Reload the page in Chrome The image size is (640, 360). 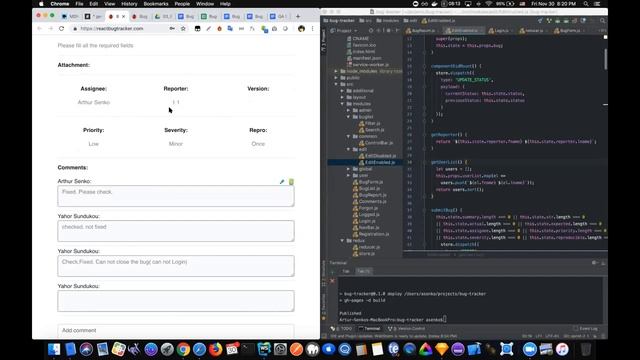62,29
